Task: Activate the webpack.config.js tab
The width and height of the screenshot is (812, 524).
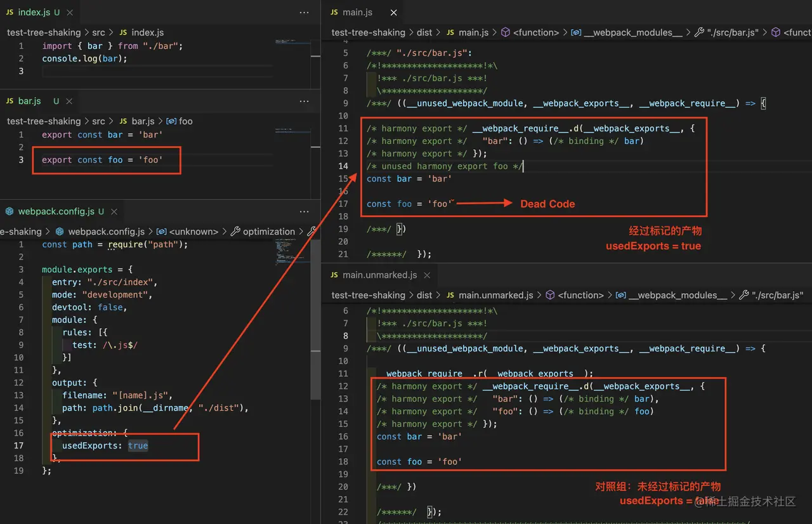Action: [x=56, y=212]
